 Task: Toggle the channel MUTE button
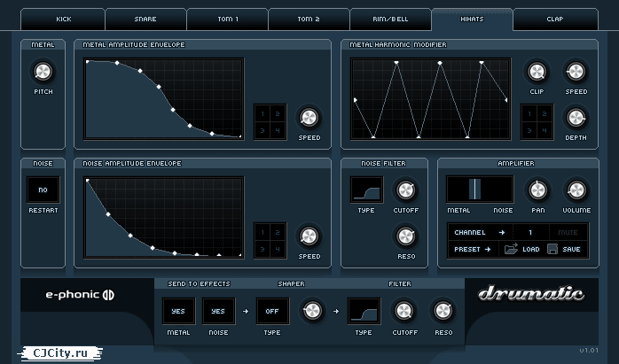pyautogui.click(x=568, y=232)
